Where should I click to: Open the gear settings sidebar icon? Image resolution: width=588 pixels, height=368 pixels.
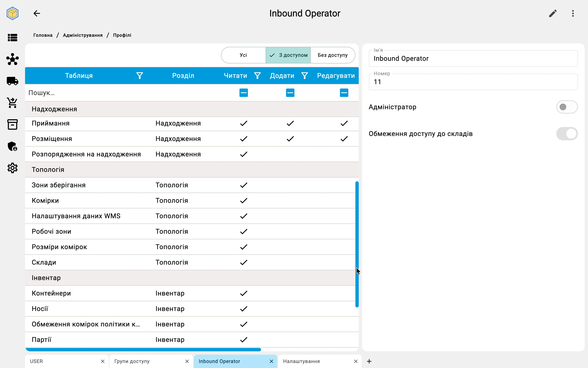[12, 168]
